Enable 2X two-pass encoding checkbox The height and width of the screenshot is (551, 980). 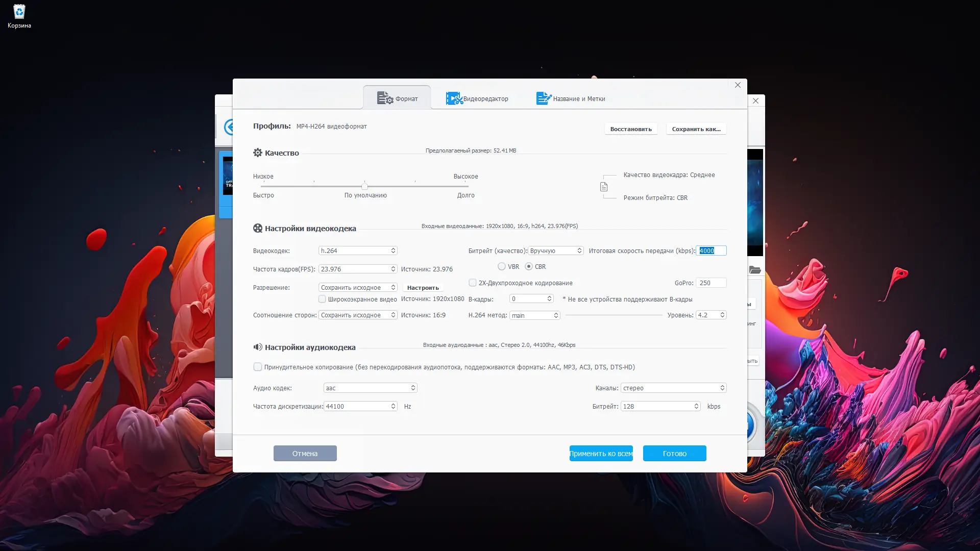[x=473, y=283]
